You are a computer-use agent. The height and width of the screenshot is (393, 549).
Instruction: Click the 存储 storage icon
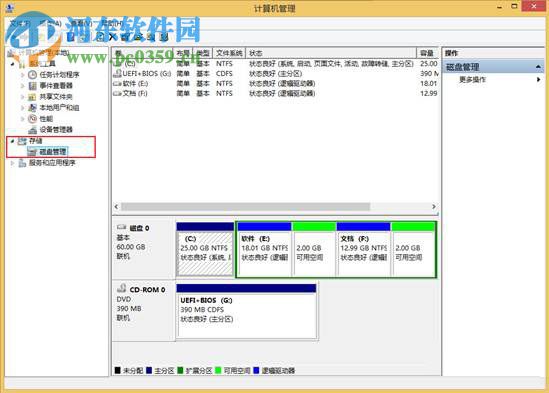pos(22,141)
